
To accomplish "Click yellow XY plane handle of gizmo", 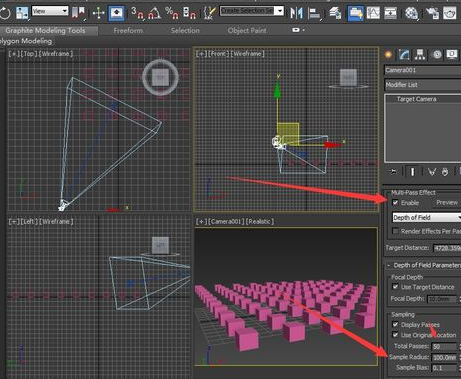I will click(288, 133).
